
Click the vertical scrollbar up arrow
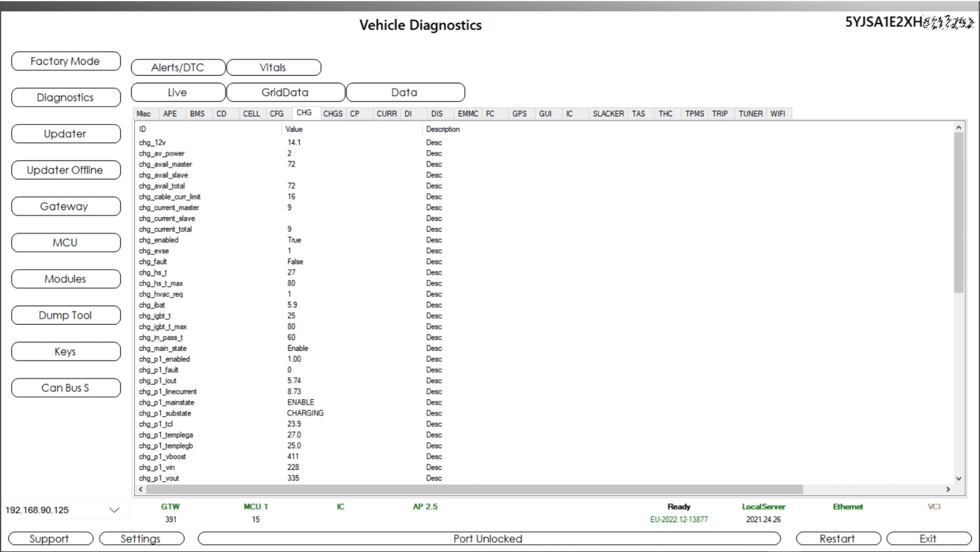[959, 128]
